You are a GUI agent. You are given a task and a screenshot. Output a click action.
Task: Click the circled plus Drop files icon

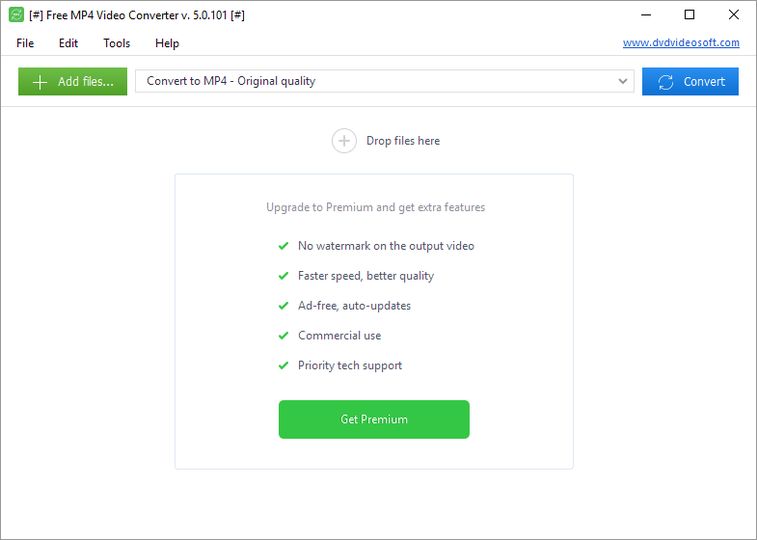(344, 141)
